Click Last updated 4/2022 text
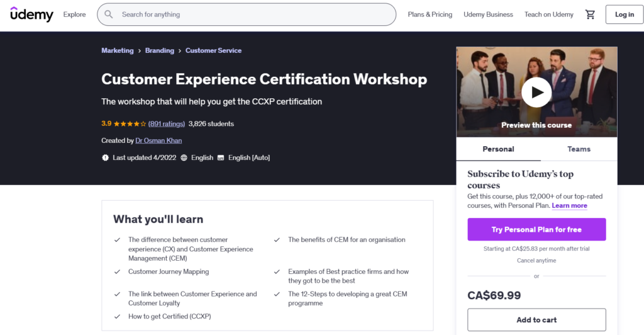This screenshot has width=644, height=335. click(144, 157)
